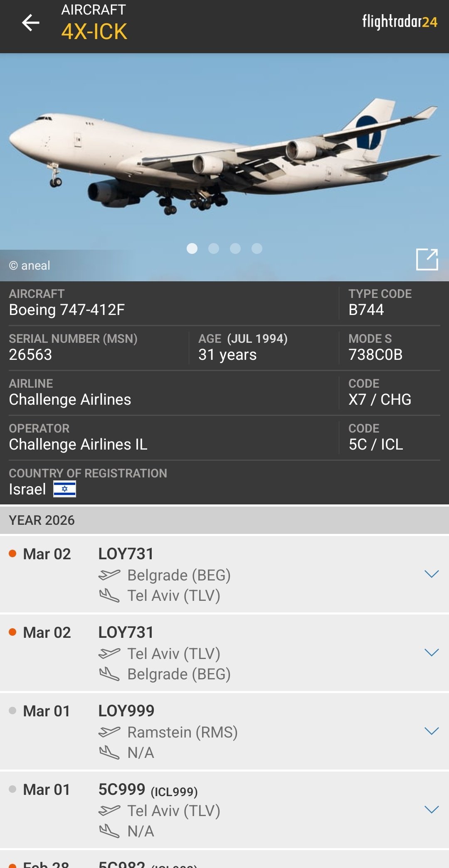This screenshot has height=868, width=449.
Task: Select the Tel Aviv to Belgrade LOY731 row
Action: (224, 653)
